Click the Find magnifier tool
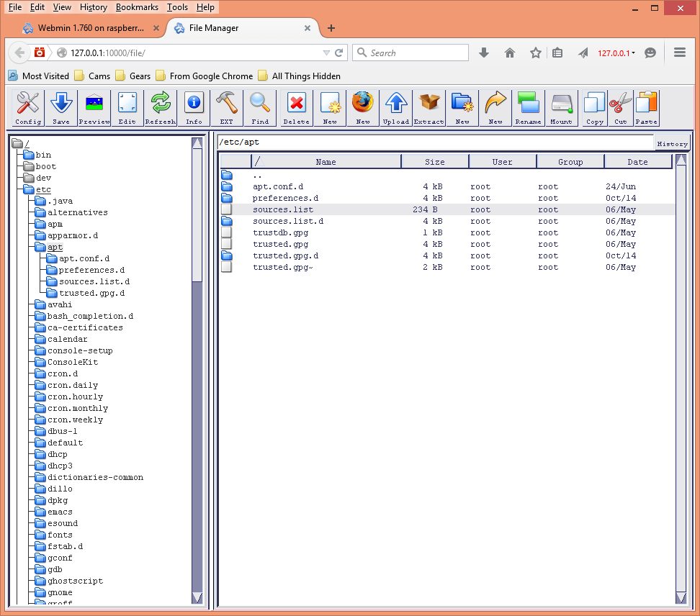The width and height of the screenshot is (700, 616). pyautogui.click(x=260, y=108)
